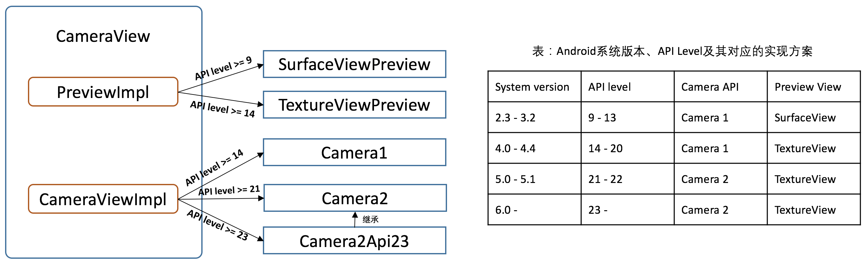
Task: Click the CameraView title text
Action: click(103, 36)
